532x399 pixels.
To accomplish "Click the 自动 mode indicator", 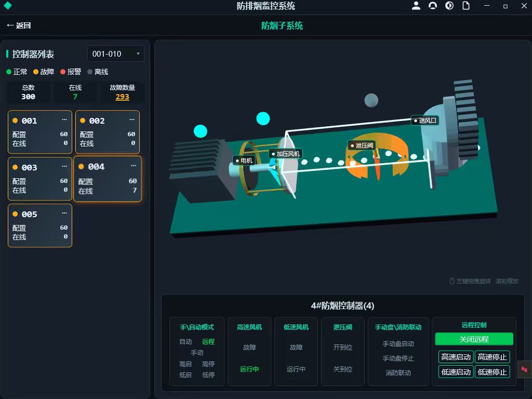I will pyautogui.click(x=185, y=342).
